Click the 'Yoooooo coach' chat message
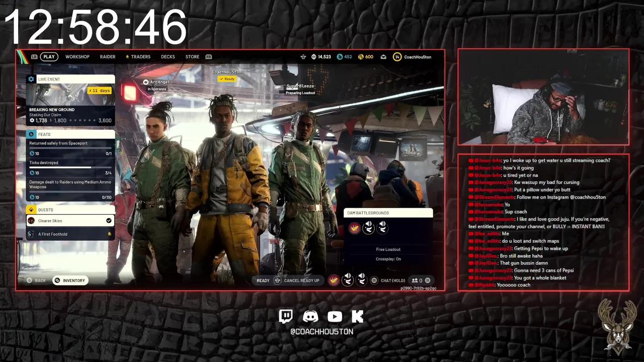Screen dimensions: 644x362 point(499,285)
